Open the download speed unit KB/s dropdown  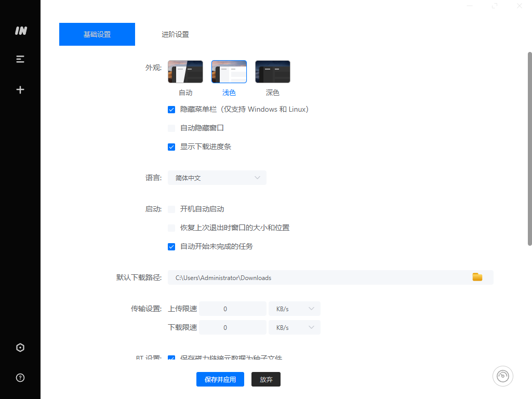click(294, 327)
